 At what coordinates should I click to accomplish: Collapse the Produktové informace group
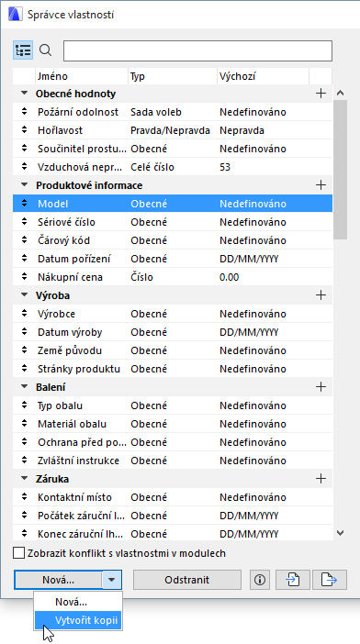point(25,185)
